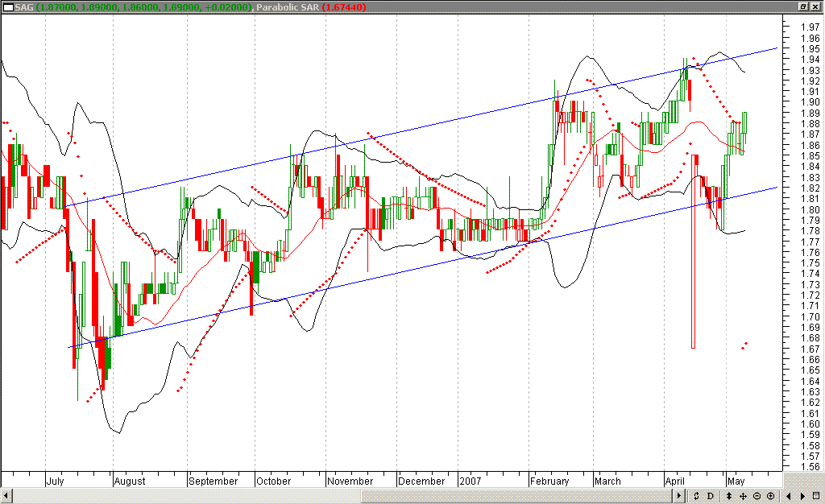Click the September label on the time axis
Image resolution: width=825 pixels, height=504 pixels.
[213, 481]
